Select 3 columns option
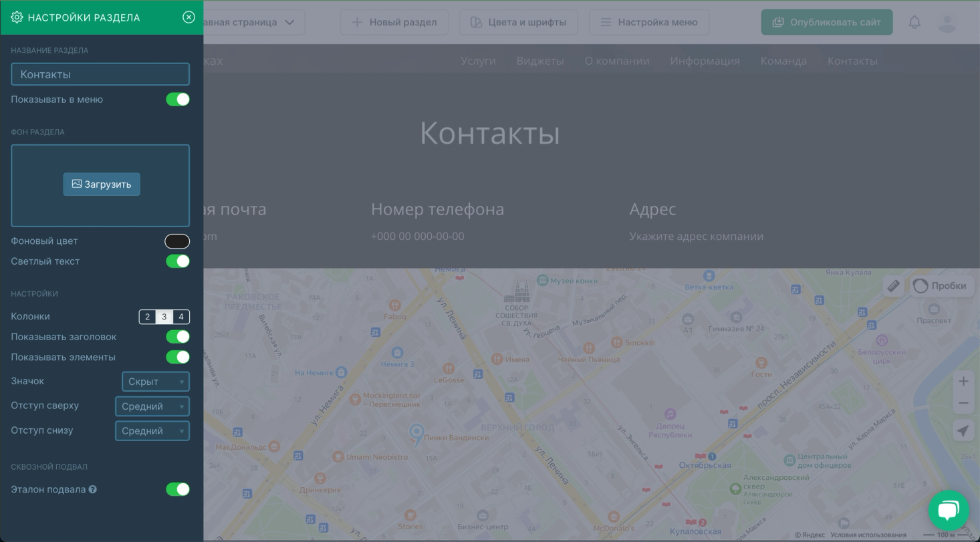The width and height of the screenshot is (980, 542). (x=164, y=317)
